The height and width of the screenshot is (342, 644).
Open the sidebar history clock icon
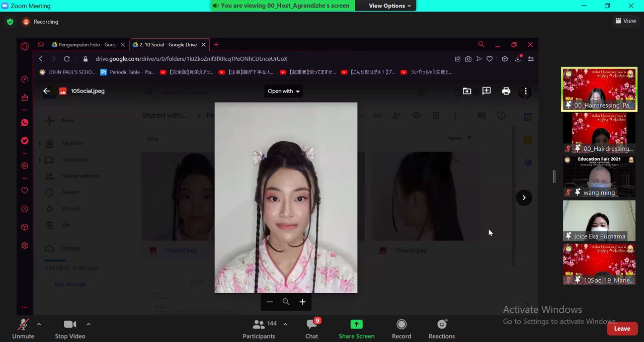tap(25, 209)
